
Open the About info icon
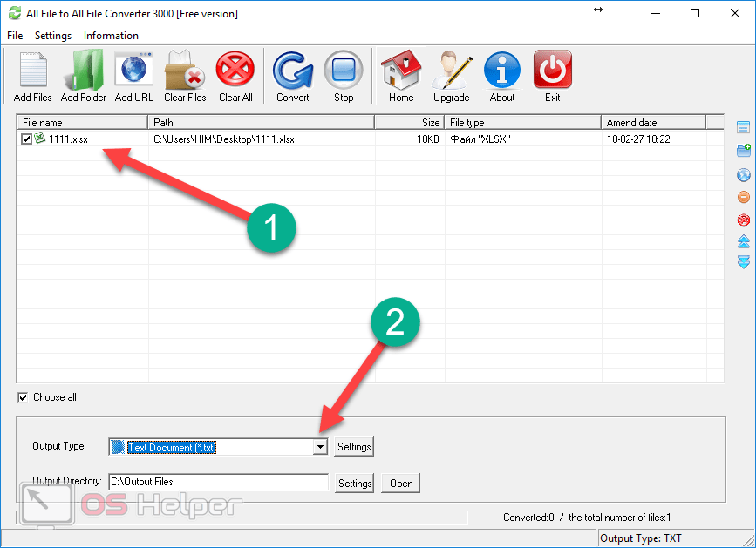(x=502, y=71)
